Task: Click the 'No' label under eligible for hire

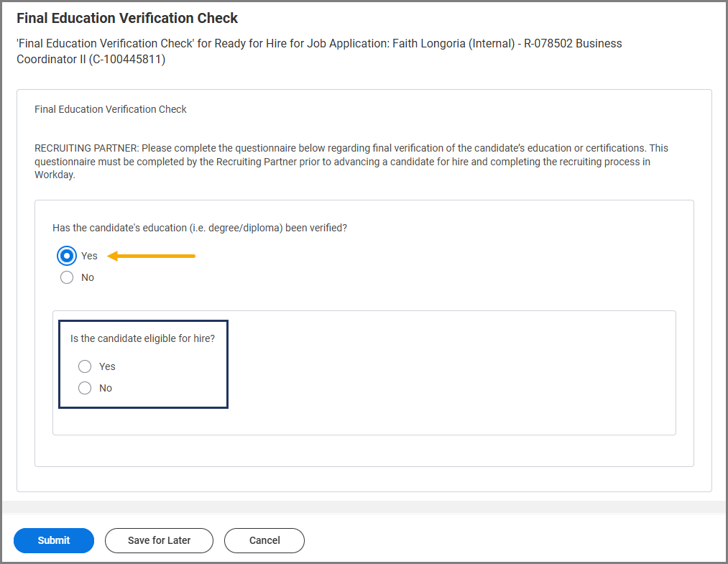Action: click(x=106, y=388)
